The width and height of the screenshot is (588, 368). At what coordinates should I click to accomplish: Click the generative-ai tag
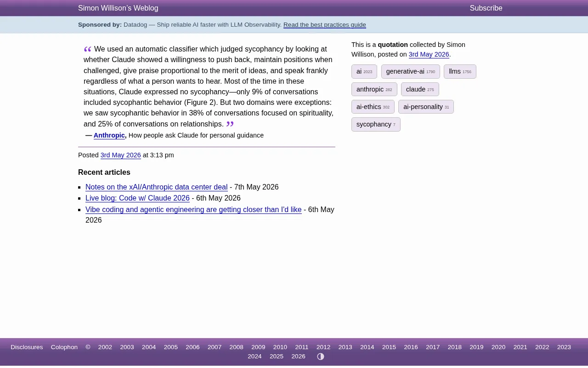pos(410,71)
